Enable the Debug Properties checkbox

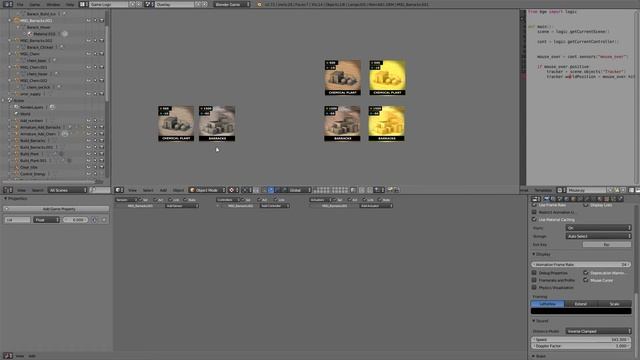coord(534,273)
